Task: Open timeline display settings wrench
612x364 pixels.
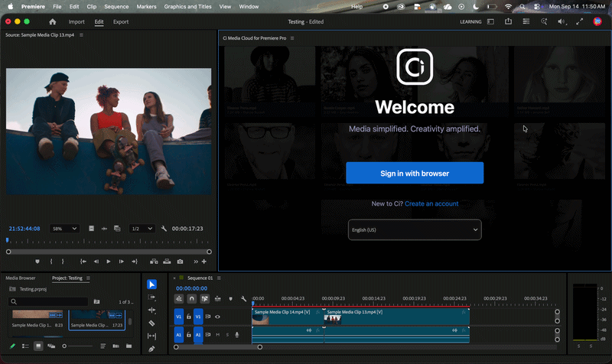Action: 243,299
